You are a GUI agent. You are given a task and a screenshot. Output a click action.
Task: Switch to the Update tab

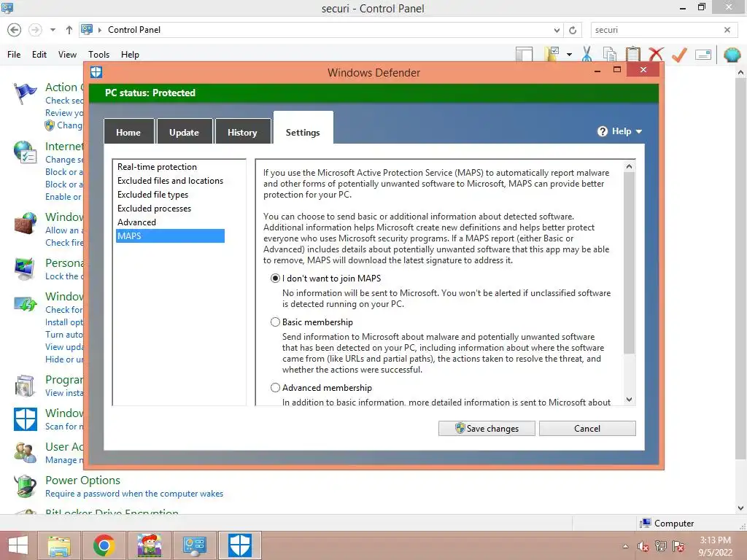coord(185,132)
